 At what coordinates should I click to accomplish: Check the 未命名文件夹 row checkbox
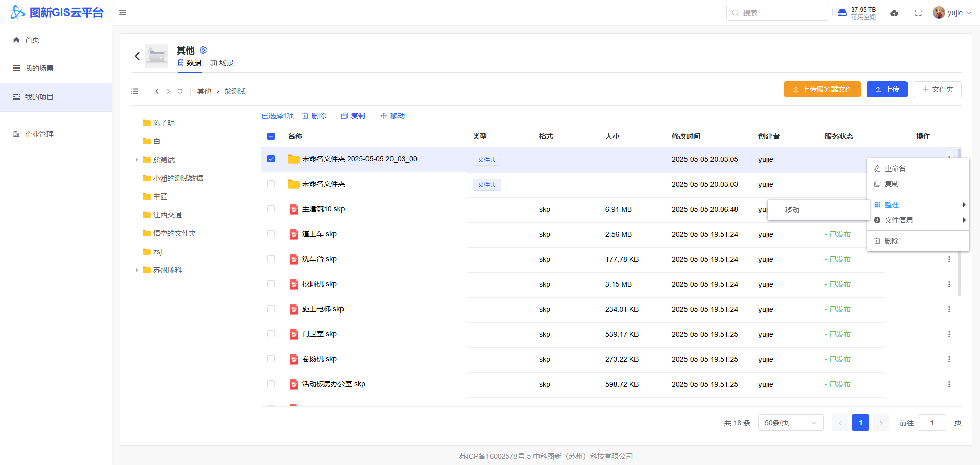pyautogui.click(x=271, y=184)
